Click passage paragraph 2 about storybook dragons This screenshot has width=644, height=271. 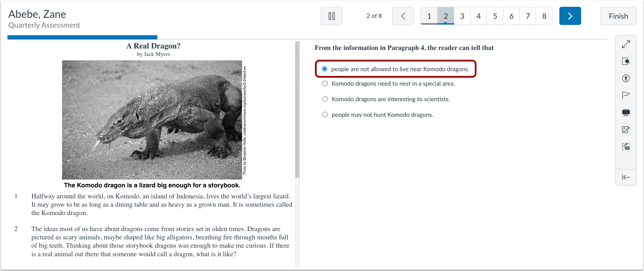pyautogui.click(x=160, y=242)
